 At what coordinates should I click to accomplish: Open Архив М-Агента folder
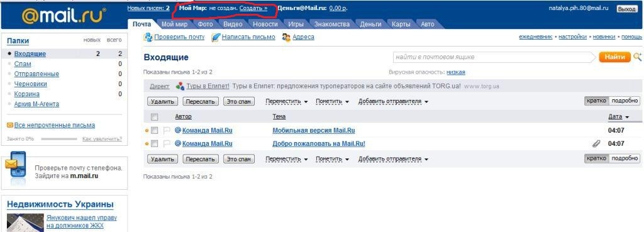tap(36, 104)
